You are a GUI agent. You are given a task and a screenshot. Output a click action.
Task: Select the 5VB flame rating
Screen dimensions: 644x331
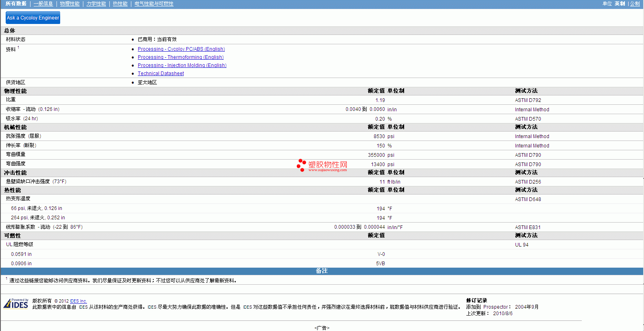pyautogui.click(x=381, y=264)
